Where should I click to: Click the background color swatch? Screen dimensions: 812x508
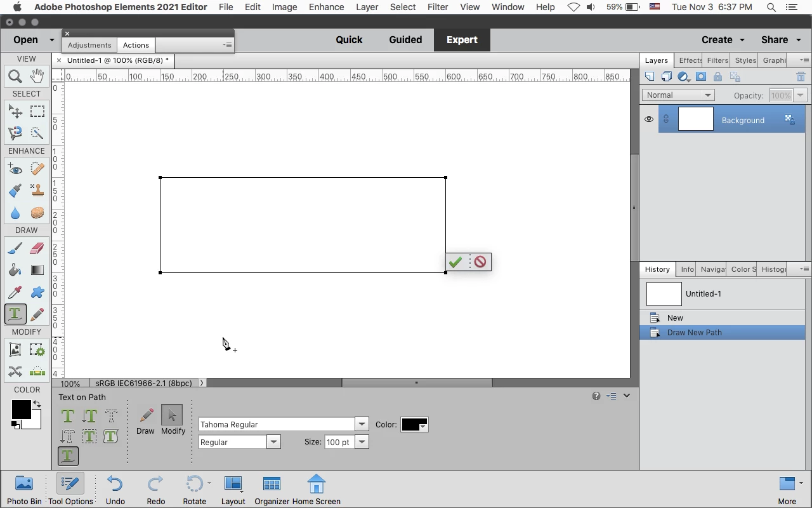click(36, 423)
